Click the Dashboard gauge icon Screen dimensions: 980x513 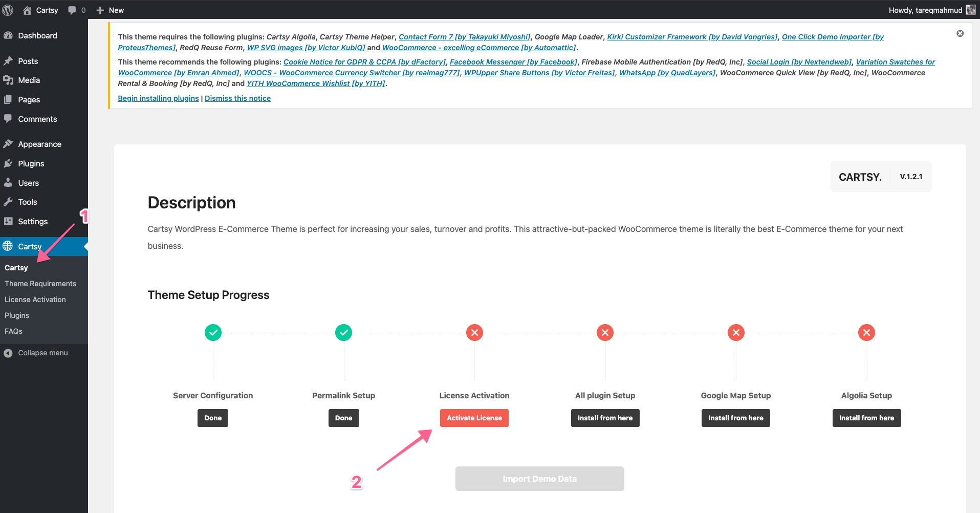point(8,35)
